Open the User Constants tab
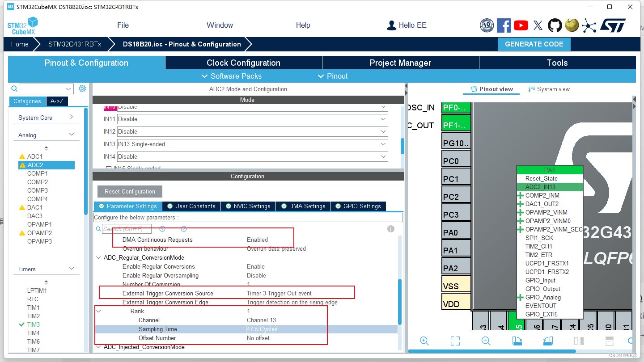Screen dimensions: 644x362 191,206
